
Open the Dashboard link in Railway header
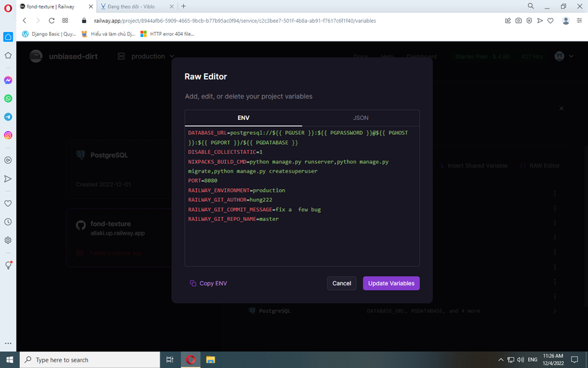[421, 56]
